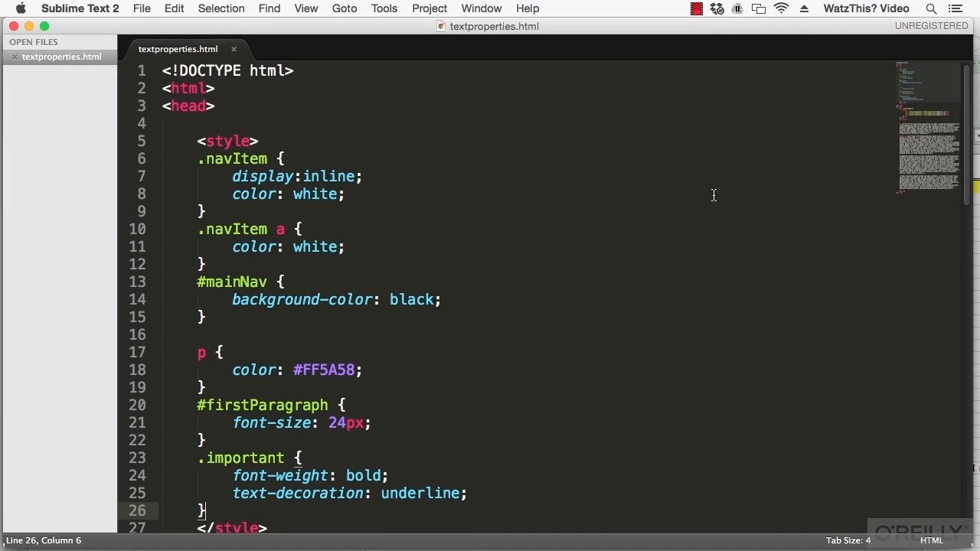Open the Edit menu

tap(174, 8)
